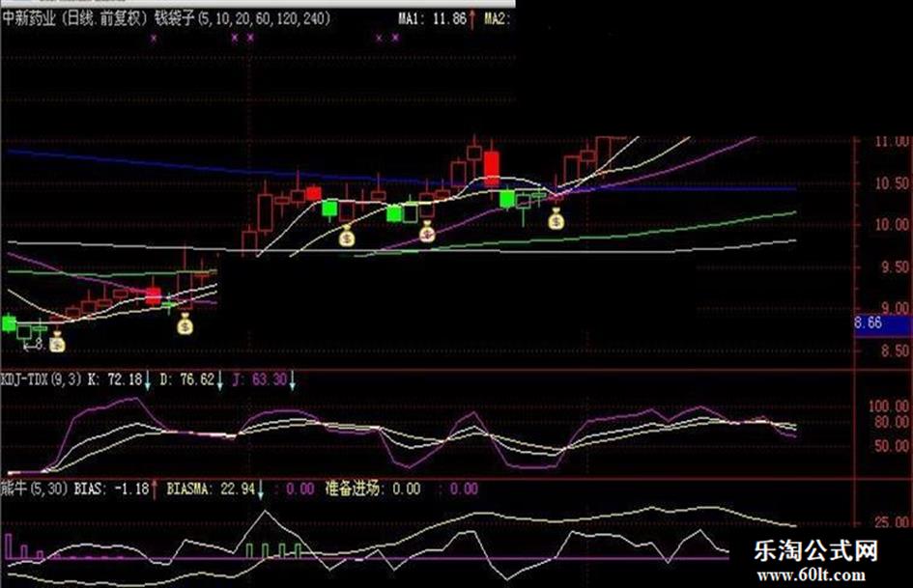This screenshot has height=588, width=913.
Task: Click the 10.00 price axis label
Action: 891,225
